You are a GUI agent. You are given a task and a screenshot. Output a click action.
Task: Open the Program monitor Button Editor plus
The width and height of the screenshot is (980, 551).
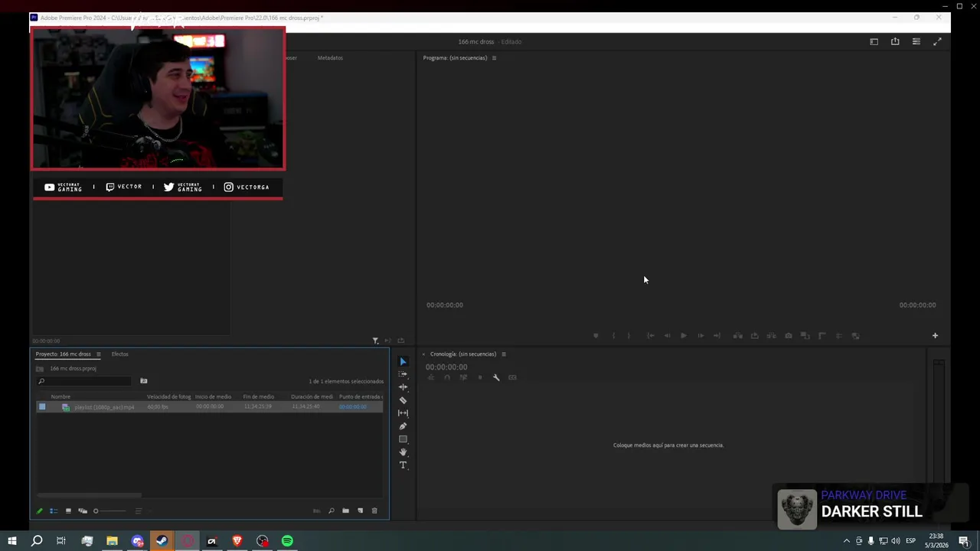point(935,336)
